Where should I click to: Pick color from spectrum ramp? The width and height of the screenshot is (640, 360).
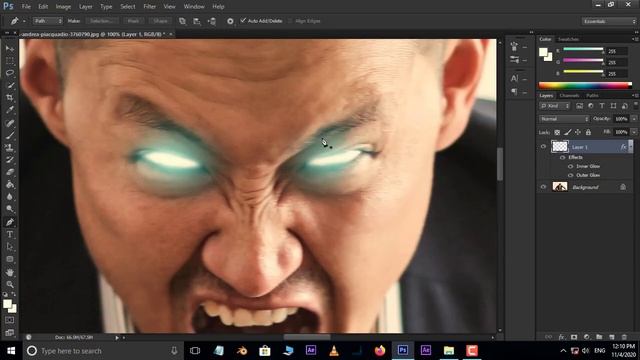tap(585, 85)
